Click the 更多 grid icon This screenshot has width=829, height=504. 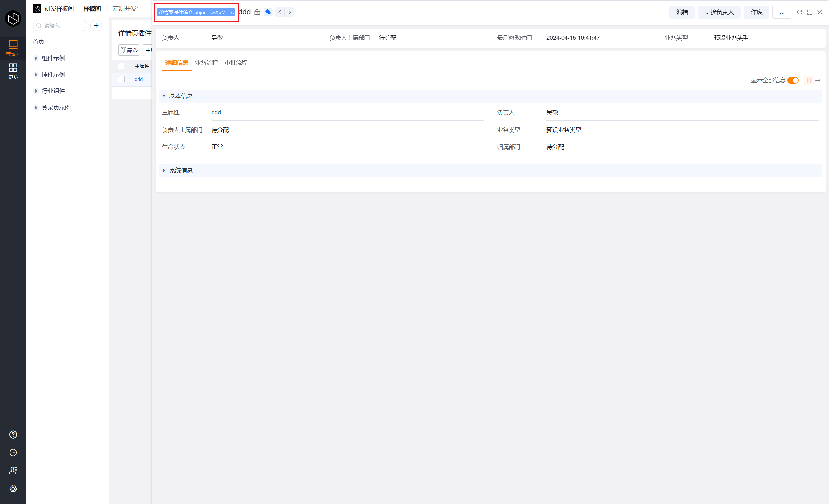[x=13, y=71]
